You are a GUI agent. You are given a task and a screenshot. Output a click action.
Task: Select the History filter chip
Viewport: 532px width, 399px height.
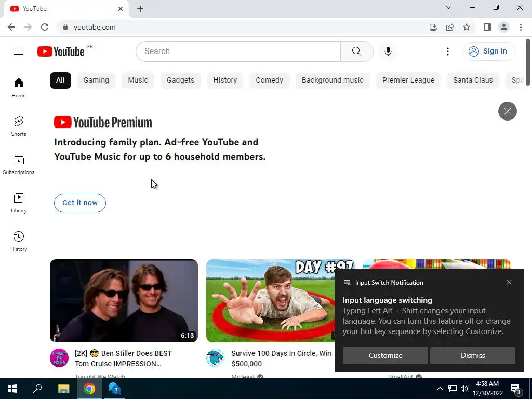pyautogui.click(x=225, y=81)
